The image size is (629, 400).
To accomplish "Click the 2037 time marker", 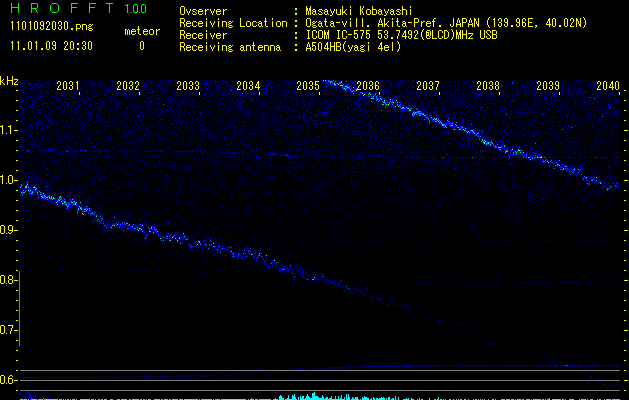I will pos(428,85).
